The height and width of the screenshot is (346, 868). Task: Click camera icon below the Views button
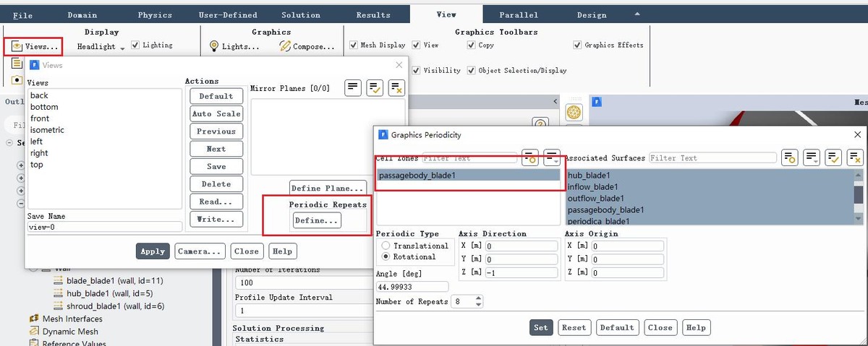[x=17, y=79]
